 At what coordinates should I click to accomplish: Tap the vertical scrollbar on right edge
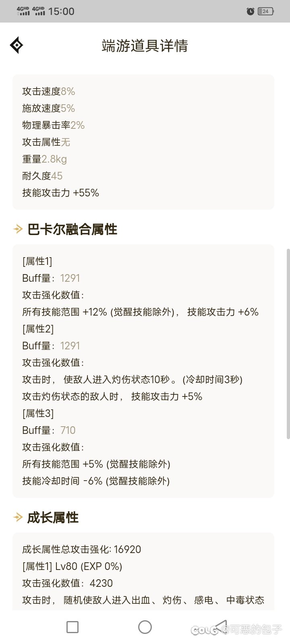point(288,344)
